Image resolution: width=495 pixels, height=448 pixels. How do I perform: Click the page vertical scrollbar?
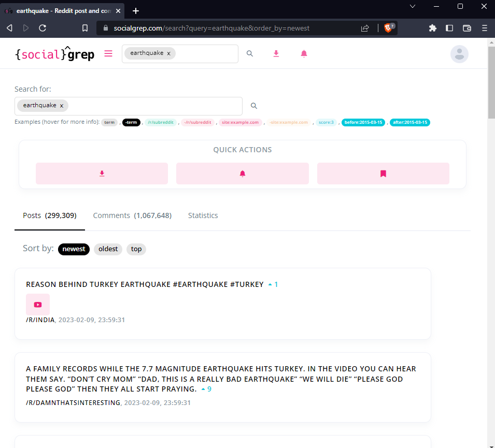click(491, 82)
